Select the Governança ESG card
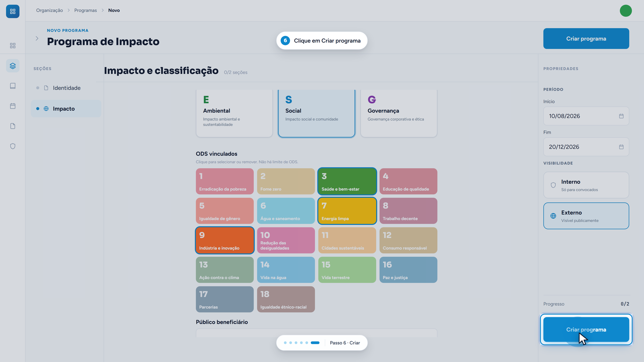Viewport: 644px width, 362px height. (x=399, y=113)
